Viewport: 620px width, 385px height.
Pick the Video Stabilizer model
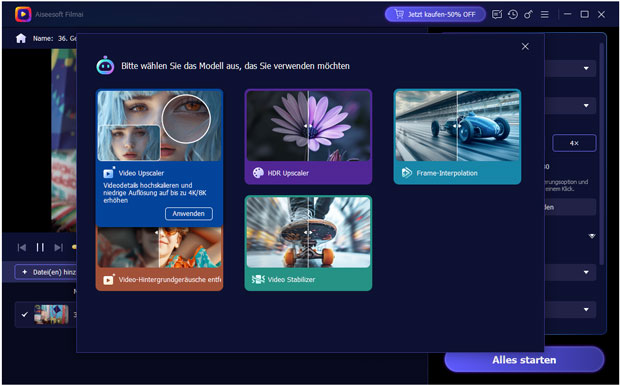[308, 243]
